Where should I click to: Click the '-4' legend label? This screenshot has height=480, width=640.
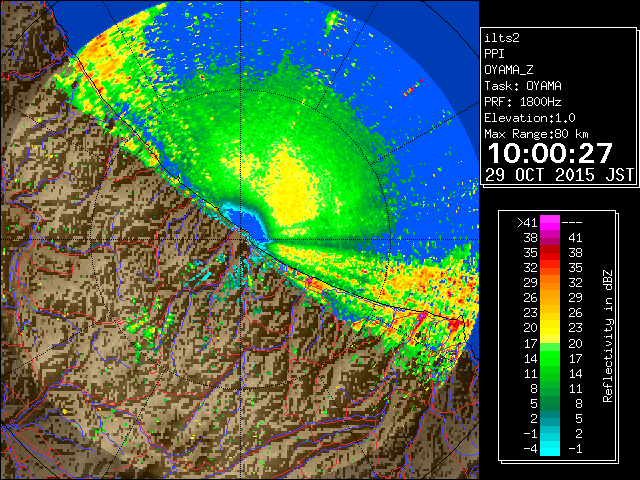coord(530,449)
